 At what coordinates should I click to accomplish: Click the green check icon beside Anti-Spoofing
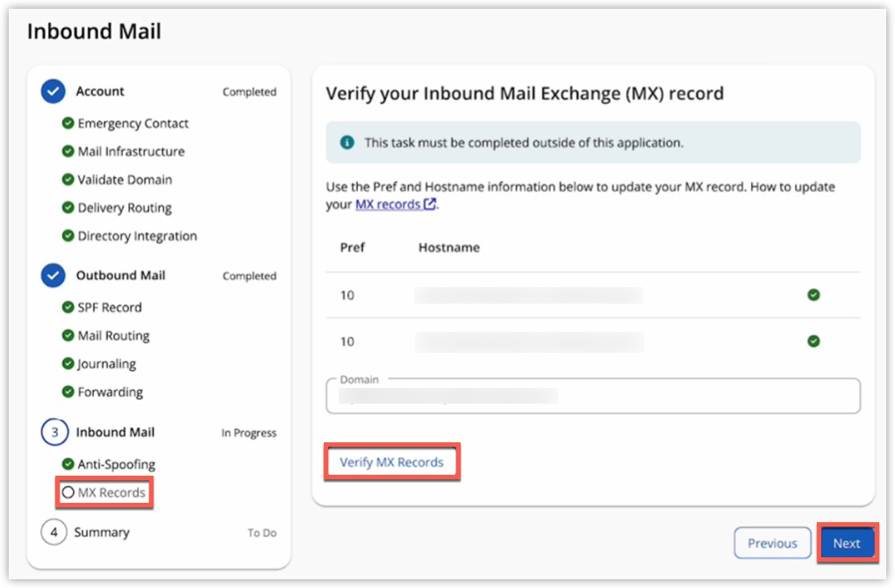(68, 463)
